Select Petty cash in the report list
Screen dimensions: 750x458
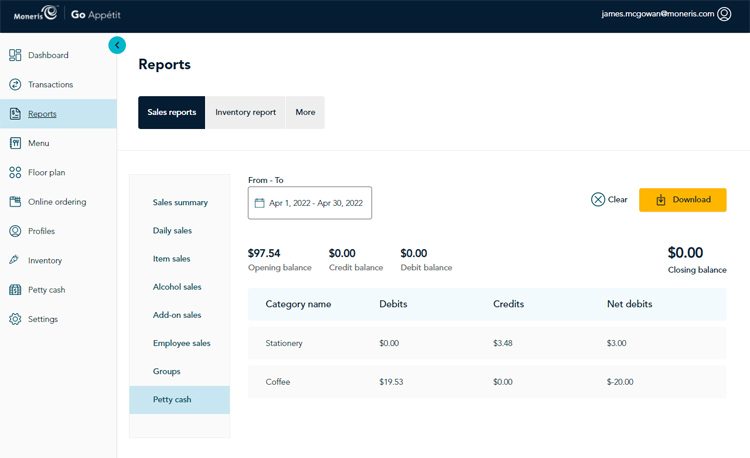click(x=179, y=400)
